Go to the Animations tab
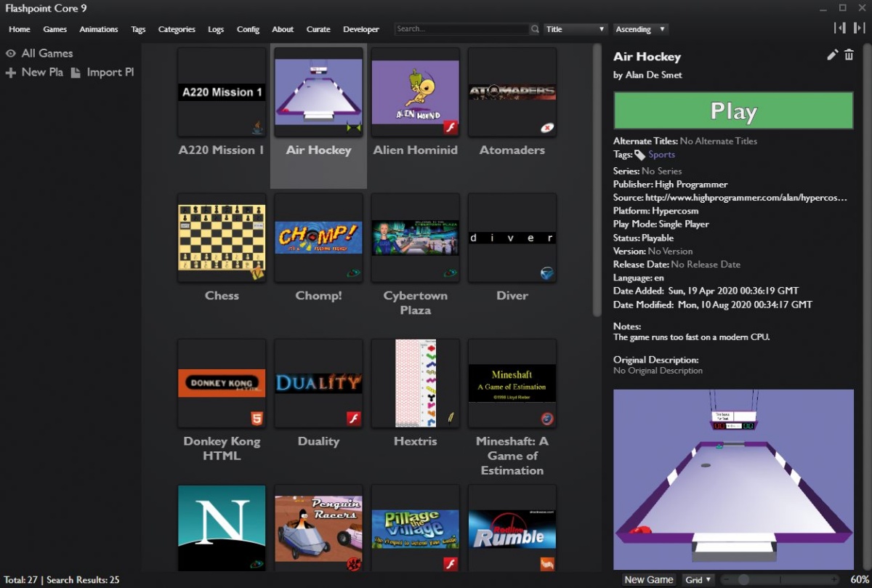This screenshot has width=872, height=588. point(99,29)
